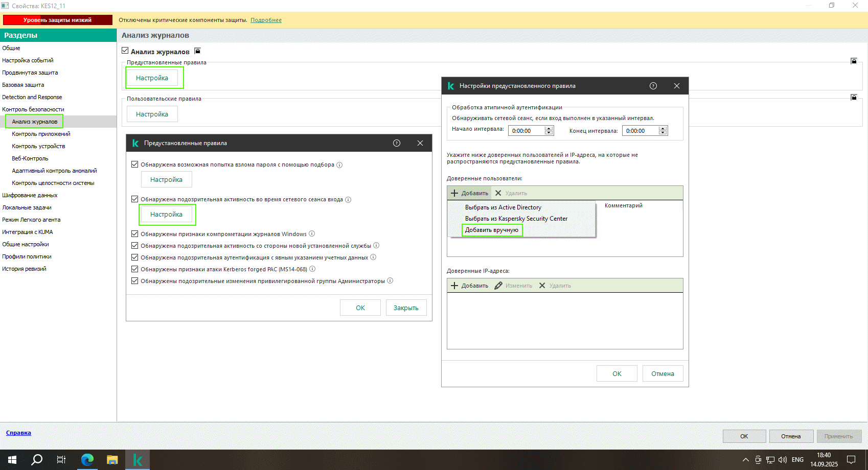Click Настройка button under Пользовательские правила
The height and width of the screenshot is (470, 868).
point(152,114)
